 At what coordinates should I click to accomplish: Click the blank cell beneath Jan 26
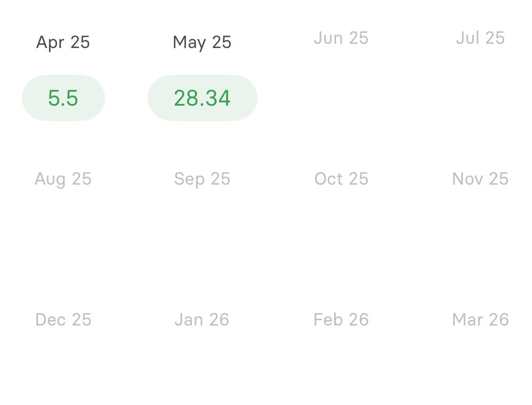[202, 374]
